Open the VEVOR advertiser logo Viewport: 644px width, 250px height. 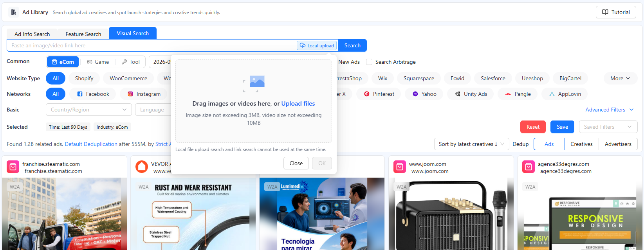click(x=142, y=167)
